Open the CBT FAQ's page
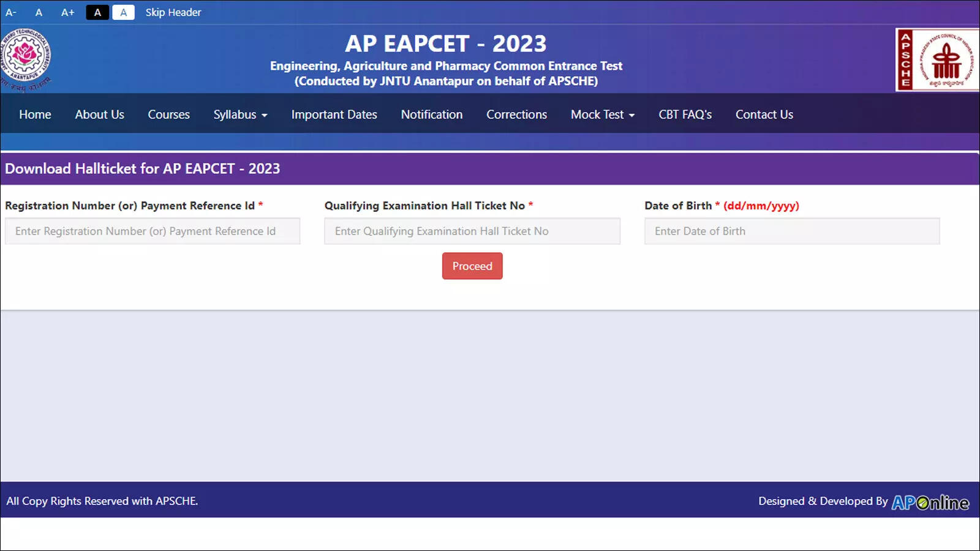Screen dimensions: 980x551 (x=685, y=114)
